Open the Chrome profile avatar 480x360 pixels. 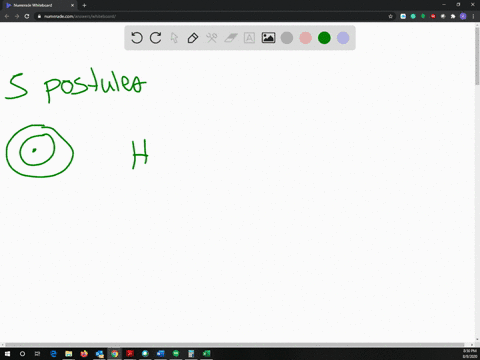[x=463, y=16]
